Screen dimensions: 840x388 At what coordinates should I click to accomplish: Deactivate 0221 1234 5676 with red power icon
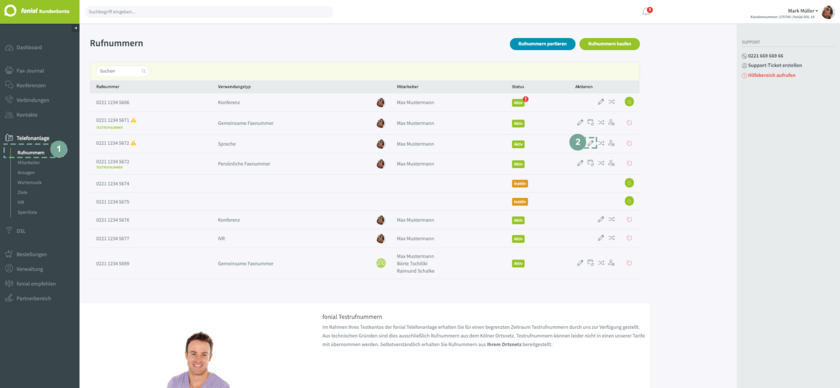pyautogui.click(x=629, y=219)
